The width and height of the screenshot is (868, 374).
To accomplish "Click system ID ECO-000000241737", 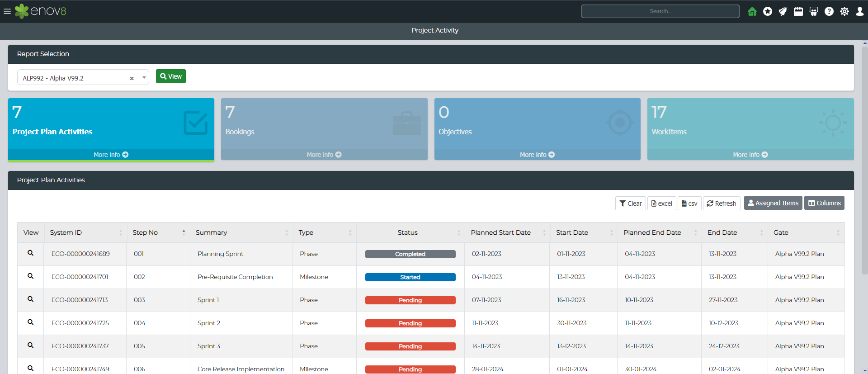I will (80, 346).
